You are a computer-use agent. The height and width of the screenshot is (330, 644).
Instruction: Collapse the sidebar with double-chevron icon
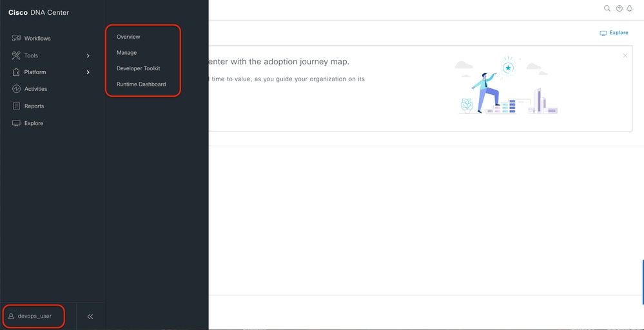tap(90, 316)
